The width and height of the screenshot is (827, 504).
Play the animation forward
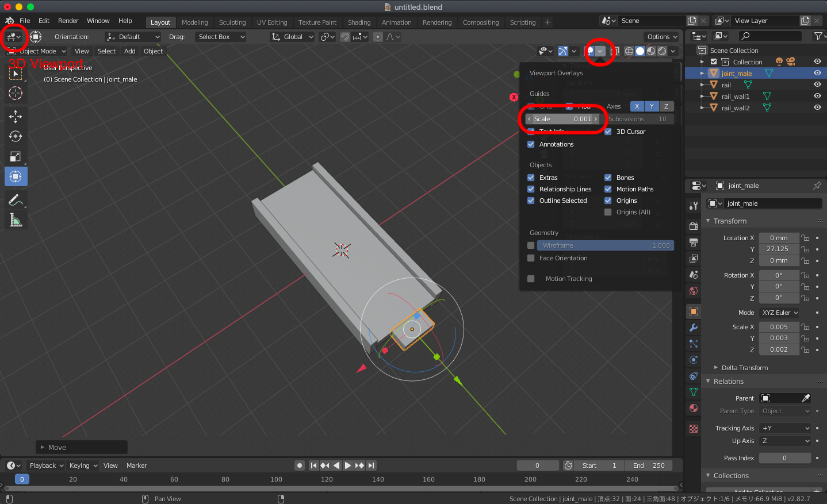tap(348, 465)
